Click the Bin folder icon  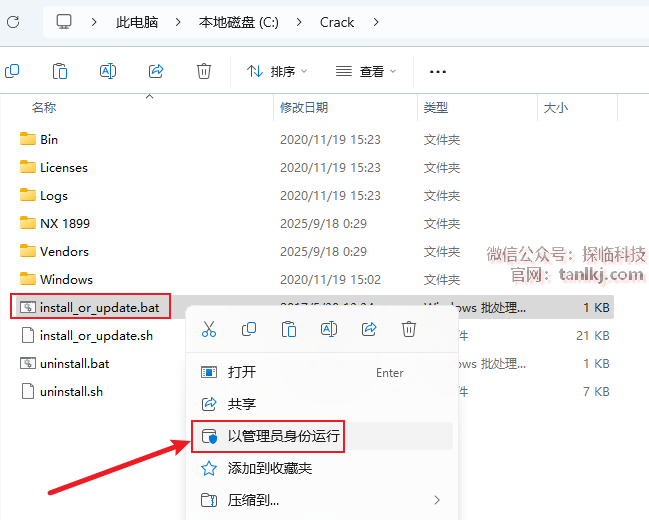click(x=28, y=139)
